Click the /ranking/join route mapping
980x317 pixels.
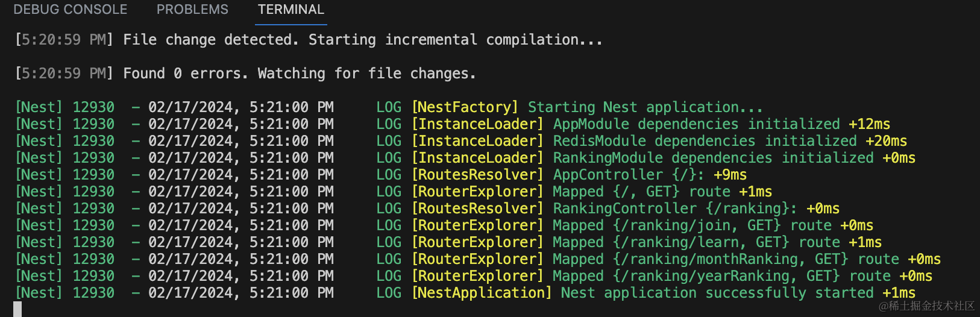[696, 225]
